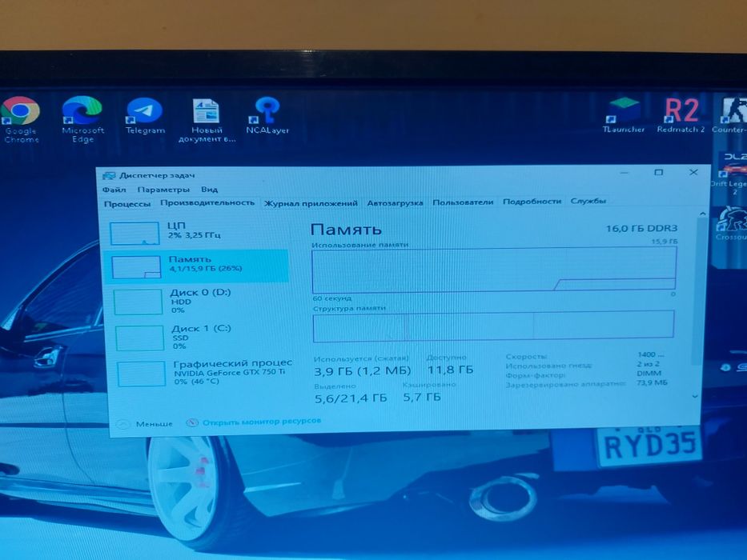
Task: Select the Counter-Strike desktop shortcut
Action: click(731, 115)
